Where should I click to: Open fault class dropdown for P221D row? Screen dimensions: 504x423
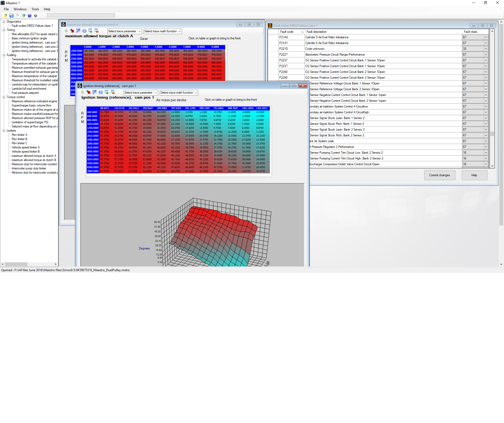coord(486,49)
